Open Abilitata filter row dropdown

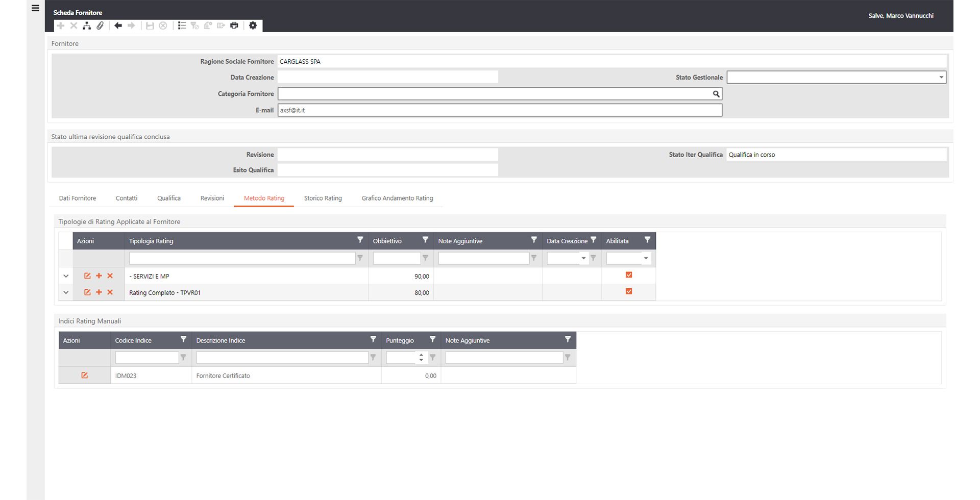click(646, 258)
